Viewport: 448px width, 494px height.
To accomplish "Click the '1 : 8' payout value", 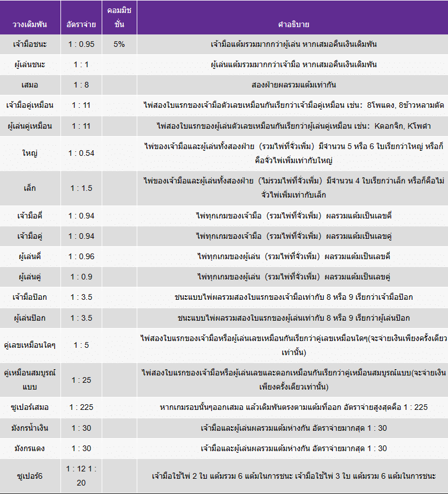I will [x=81, y=85].
